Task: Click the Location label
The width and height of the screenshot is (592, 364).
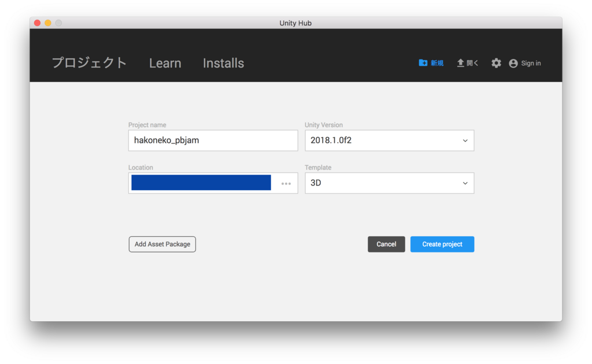Action: [140, 168]
